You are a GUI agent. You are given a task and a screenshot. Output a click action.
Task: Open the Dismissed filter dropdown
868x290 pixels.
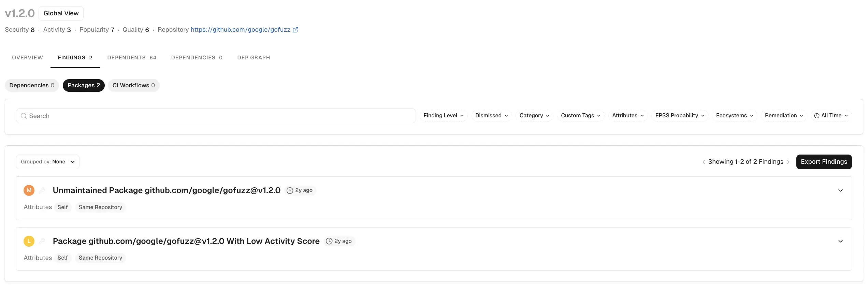492,116
